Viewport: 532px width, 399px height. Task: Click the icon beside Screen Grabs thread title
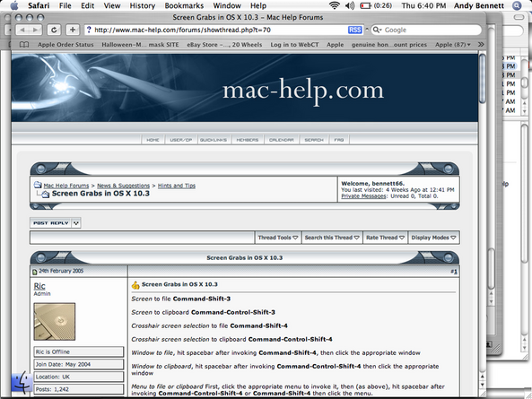pyautogui.click(x=45, y=194)
